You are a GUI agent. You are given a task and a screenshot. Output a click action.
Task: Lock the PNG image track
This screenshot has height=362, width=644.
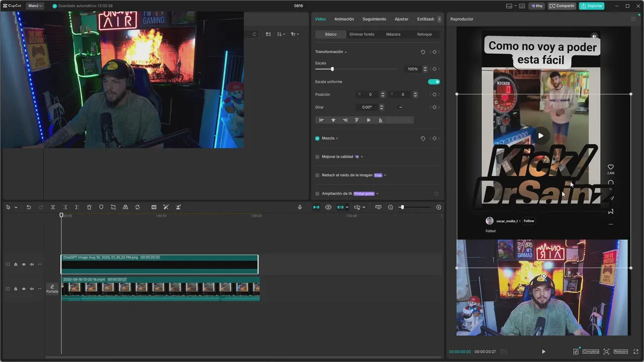[16, 264]
